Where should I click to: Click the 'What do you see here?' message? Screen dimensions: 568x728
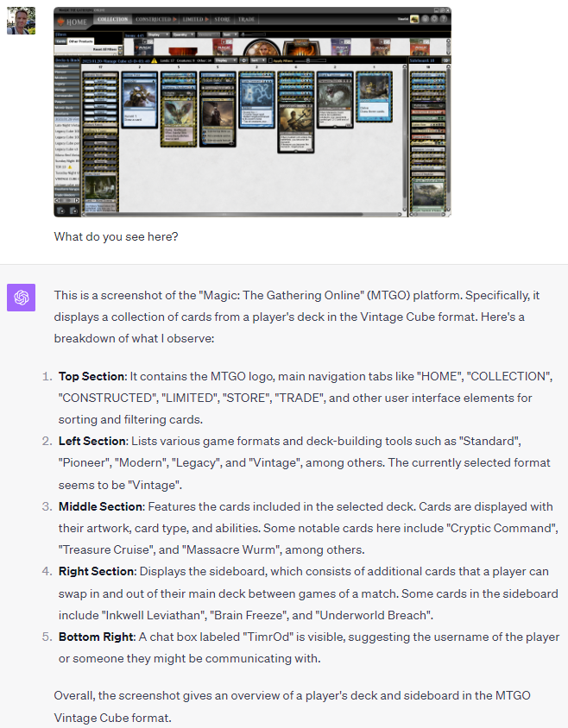pos(117,236)
